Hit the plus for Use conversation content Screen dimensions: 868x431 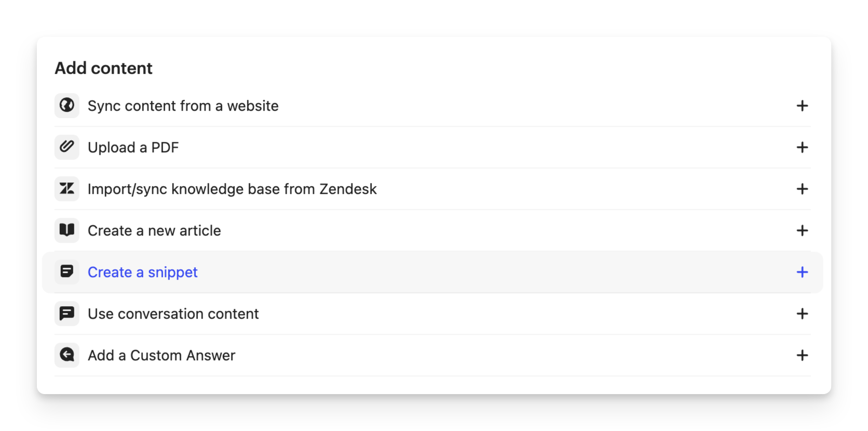(x=802, y=314)
